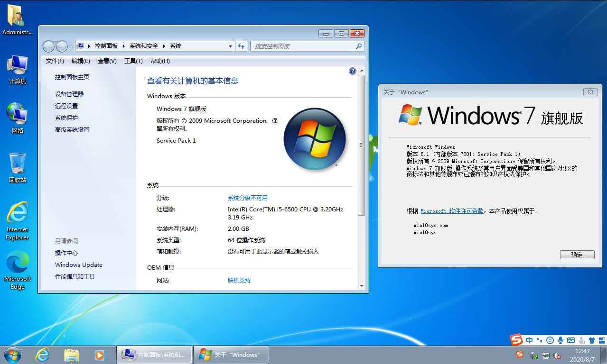This screenshot has height=364, width=607.
Task: Select the 回收站 recycle bin icon
Action: pos(18,168)
